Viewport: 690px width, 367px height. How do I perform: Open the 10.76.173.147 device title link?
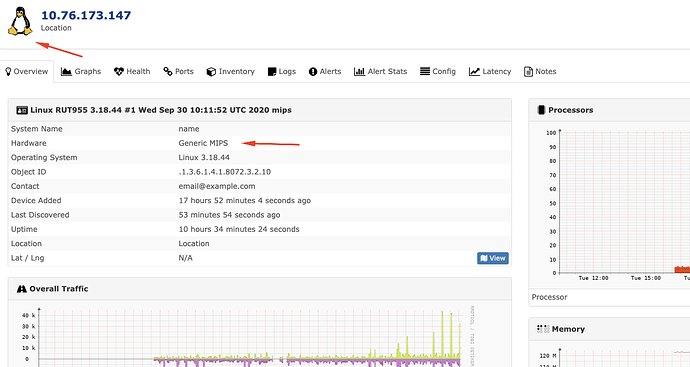coord(86,15)
